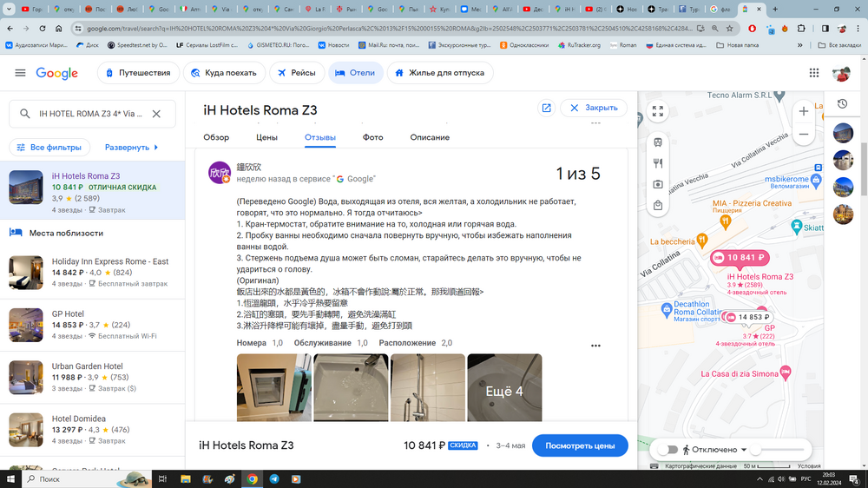Viewport: 868px width, 488px height.
Task: Open File Explorer from taskbar
Action: [x=186, y=479]
